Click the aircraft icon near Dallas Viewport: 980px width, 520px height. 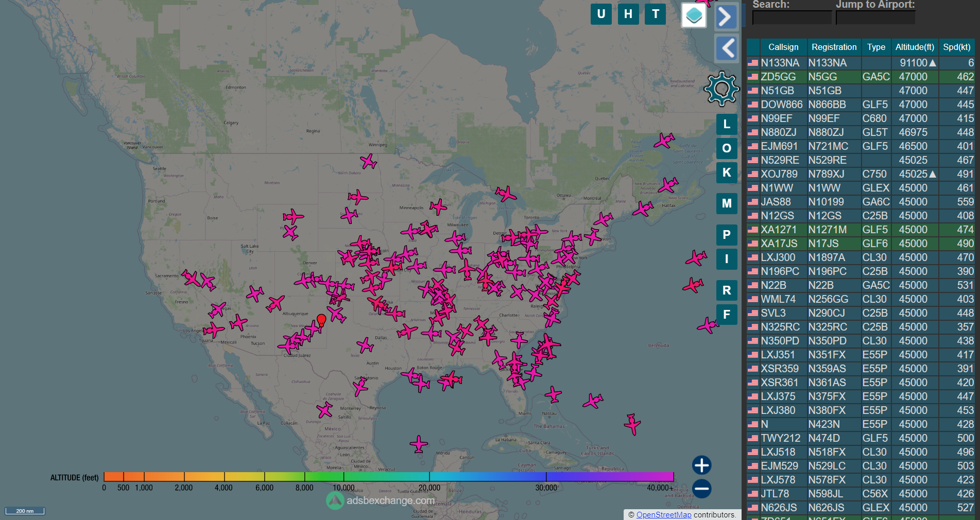[x=365, y=345]
